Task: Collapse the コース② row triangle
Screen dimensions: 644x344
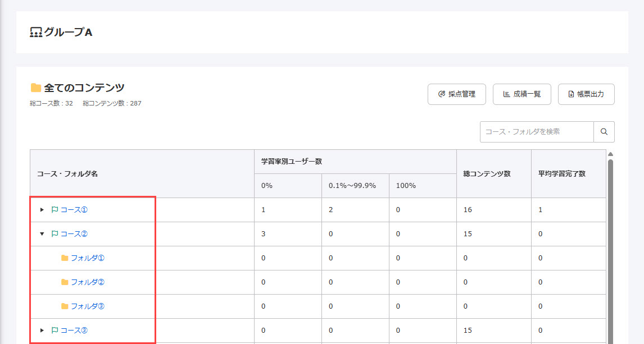Action: (x=42, y=234)
